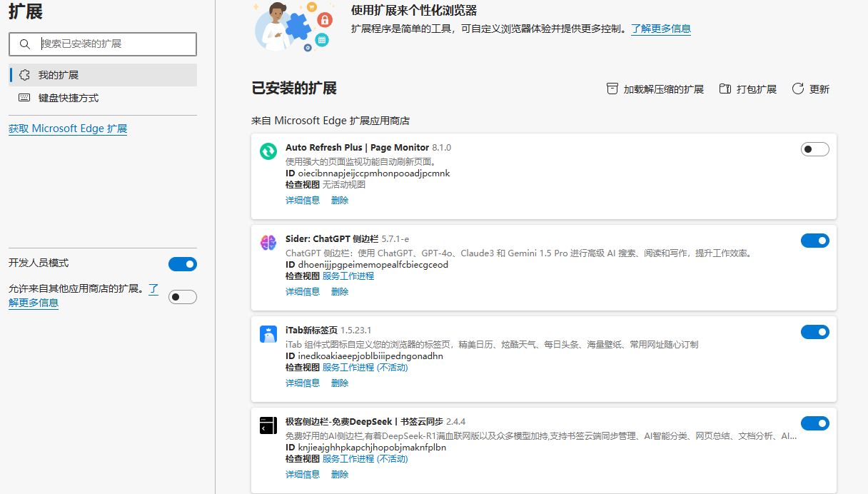The height and width of the screenshot is (494, 868).
Task: Disable the 极客侧边栏 extension toggle
Action: [815, 423]
